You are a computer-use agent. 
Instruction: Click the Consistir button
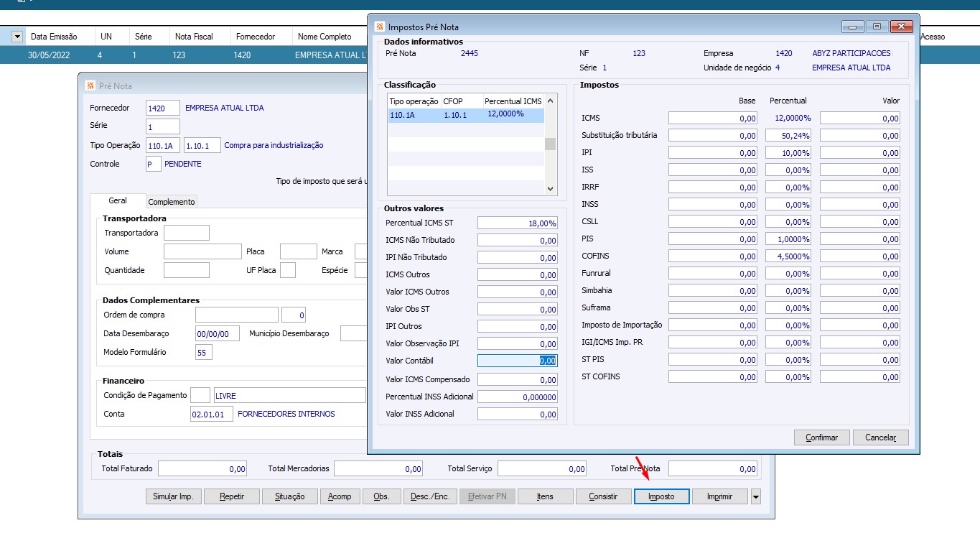(x=603, y=496)
